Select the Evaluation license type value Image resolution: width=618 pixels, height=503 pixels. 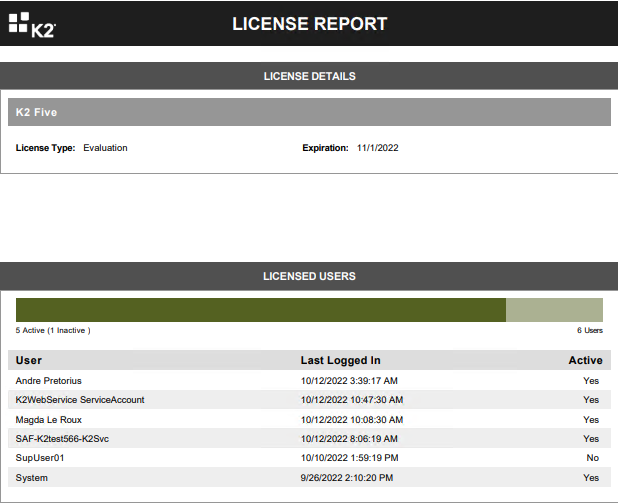pyautogui.click(x=105, y=148)
